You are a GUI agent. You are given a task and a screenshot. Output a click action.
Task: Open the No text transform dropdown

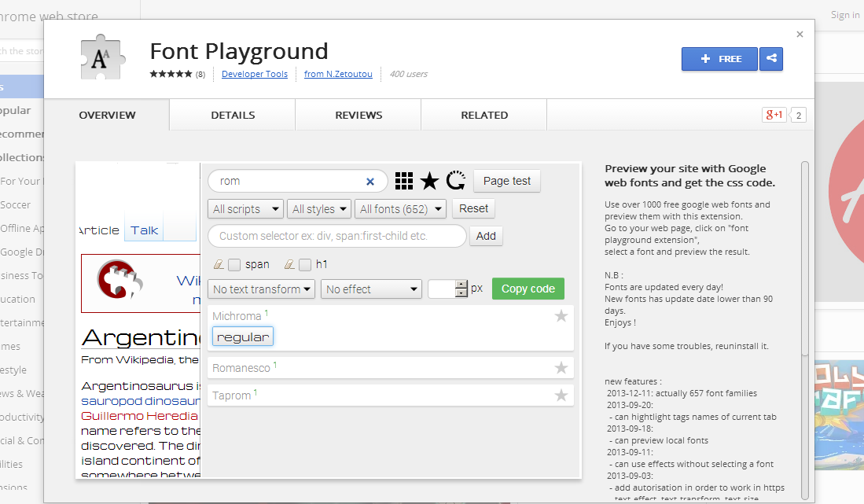[x=261, y=289]
